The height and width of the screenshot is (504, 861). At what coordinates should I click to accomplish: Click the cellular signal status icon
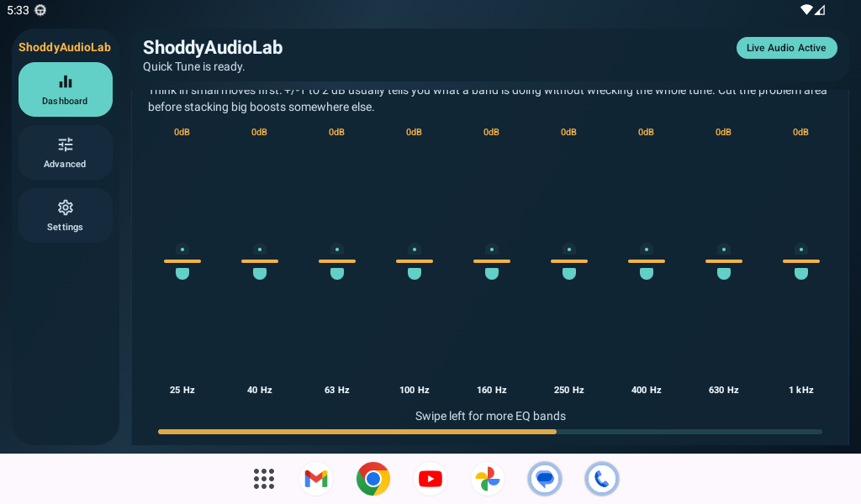820,10
